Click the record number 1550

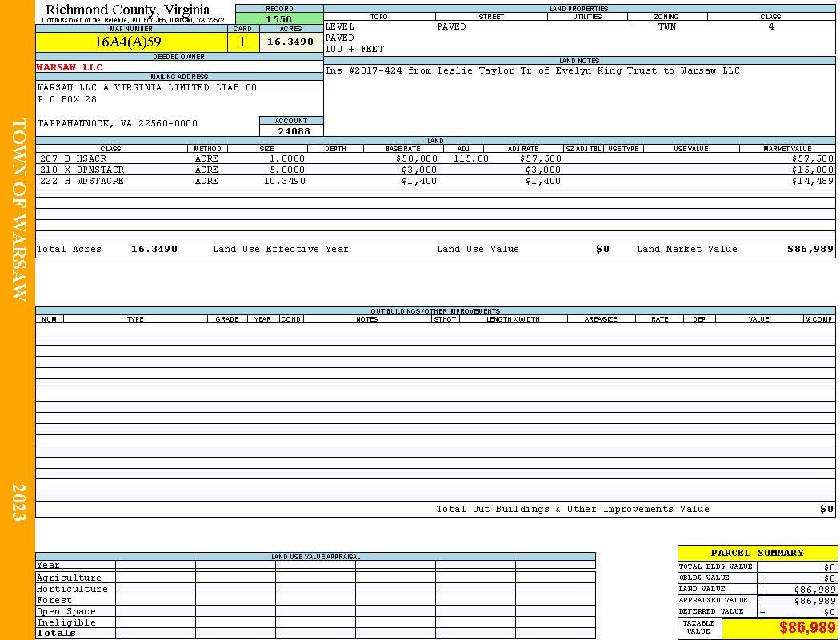click(279, 18)
